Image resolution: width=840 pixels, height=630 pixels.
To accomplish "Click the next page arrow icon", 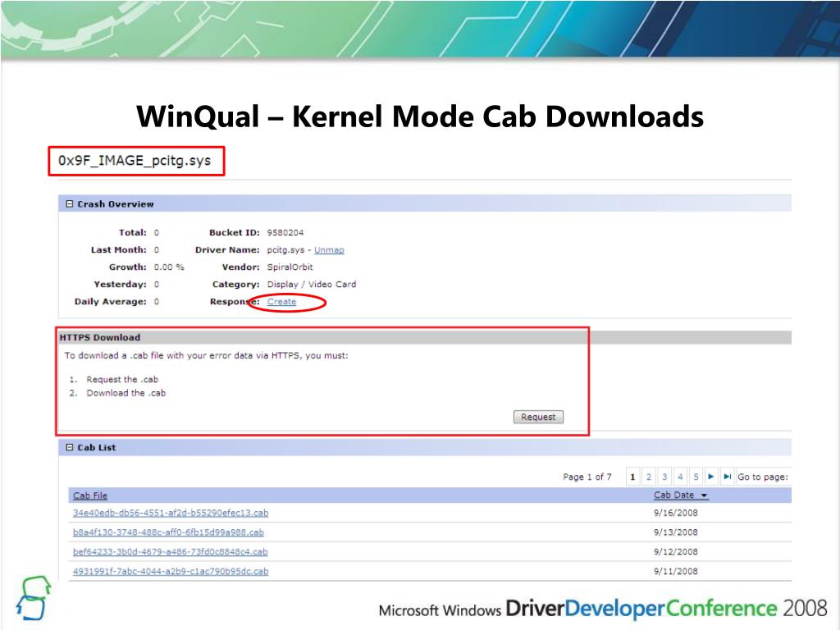I will [x=711, y=477].
